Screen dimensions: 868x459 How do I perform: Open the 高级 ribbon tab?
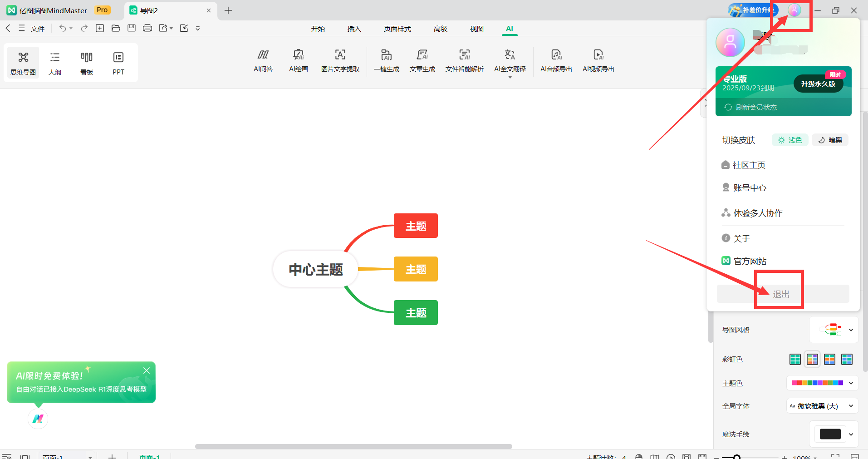tap(441, 29)
